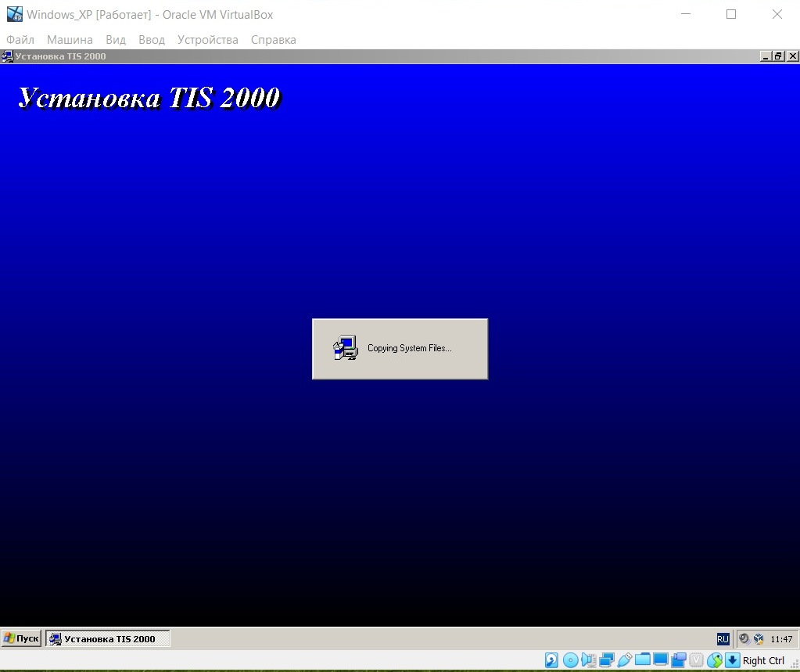The image size is (800, 672).
Task: Minimize the VirtualBox window
Action: coord(686,14)
